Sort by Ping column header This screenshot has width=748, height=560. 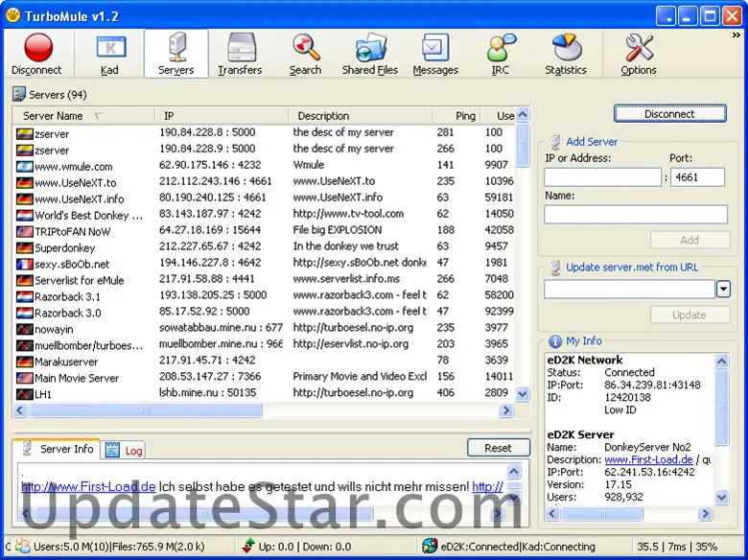click(x=456, y=116)
